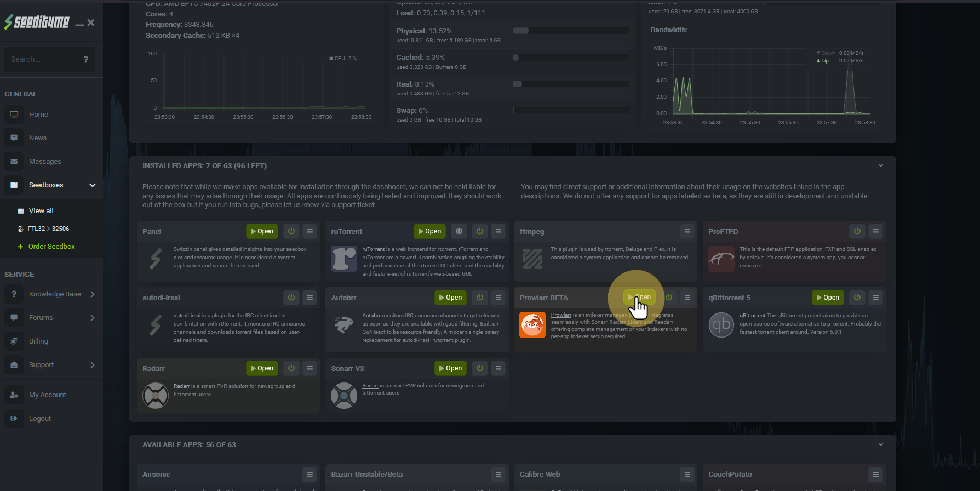Click the Cached memory usage bar
The width and height of the screenshot is (980, 491).
(571, 58)
